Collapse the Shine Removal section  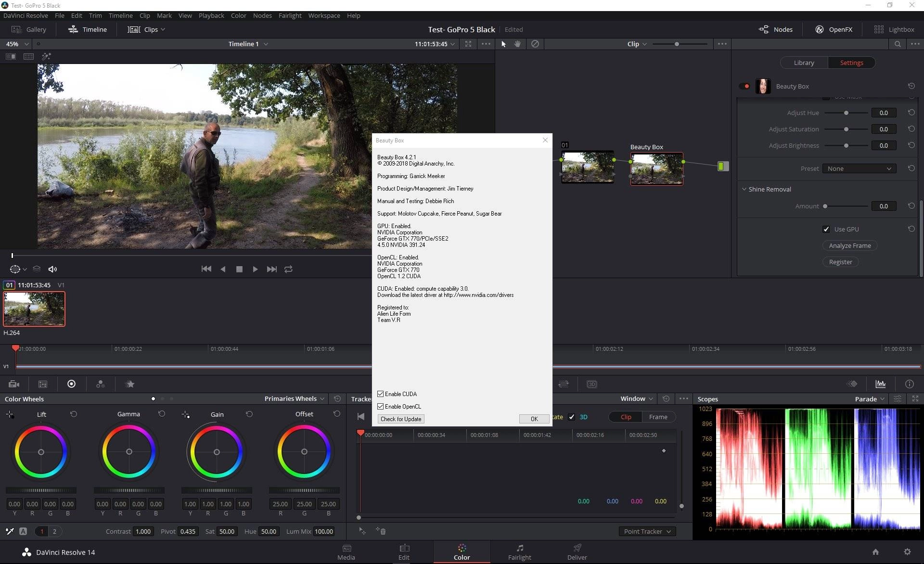tap(744, 189)
